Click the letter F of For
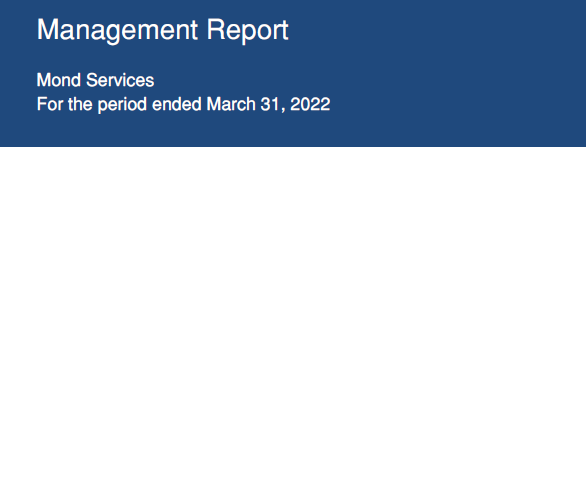The height and width of the screenshot is (501, 586). click(x=41, y=104)
